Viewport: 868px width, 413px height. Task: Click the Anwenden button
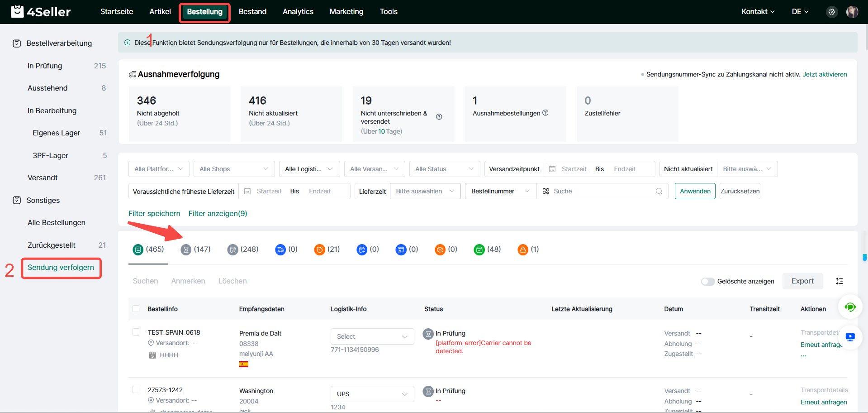click(695, 191)
